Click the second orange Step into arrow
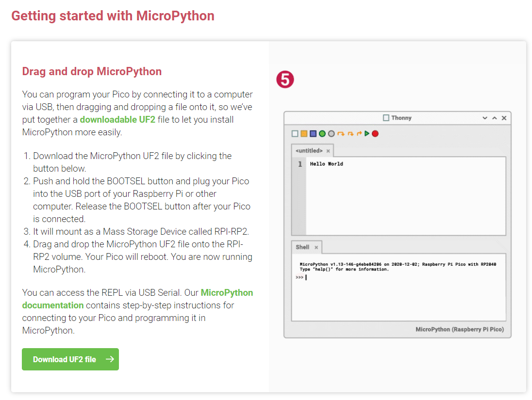 point(350,133)
